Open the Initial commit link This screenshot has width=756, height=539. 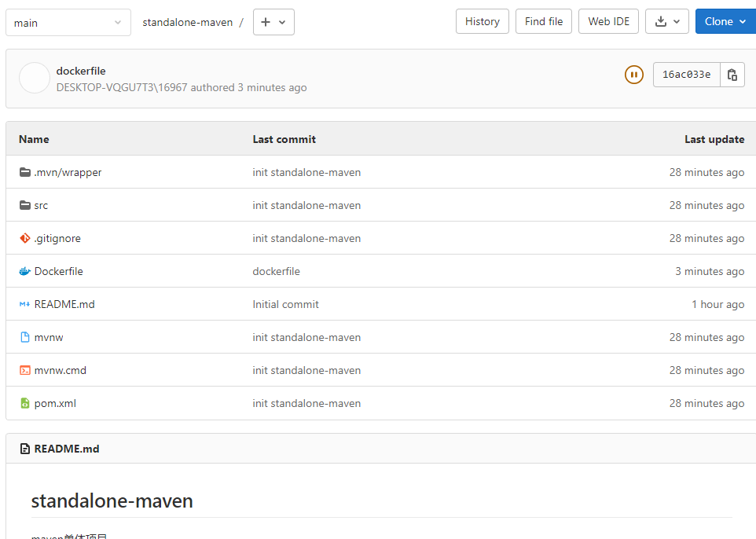285,304
